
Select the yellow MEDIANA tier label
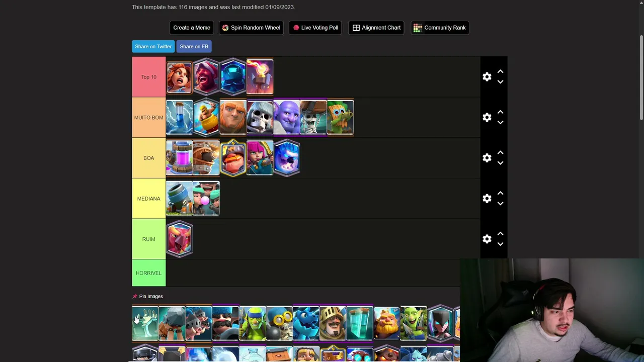click(x=148, y=199)
